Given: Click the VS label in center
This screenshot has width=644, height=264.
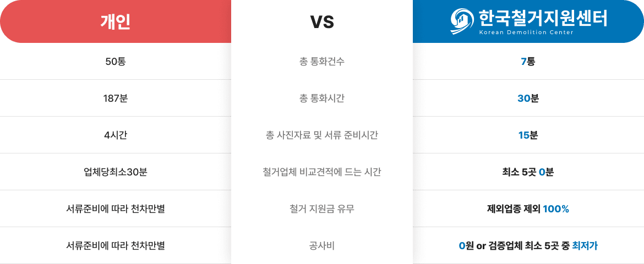Looking at the screenshot, I should pos(322,22).
